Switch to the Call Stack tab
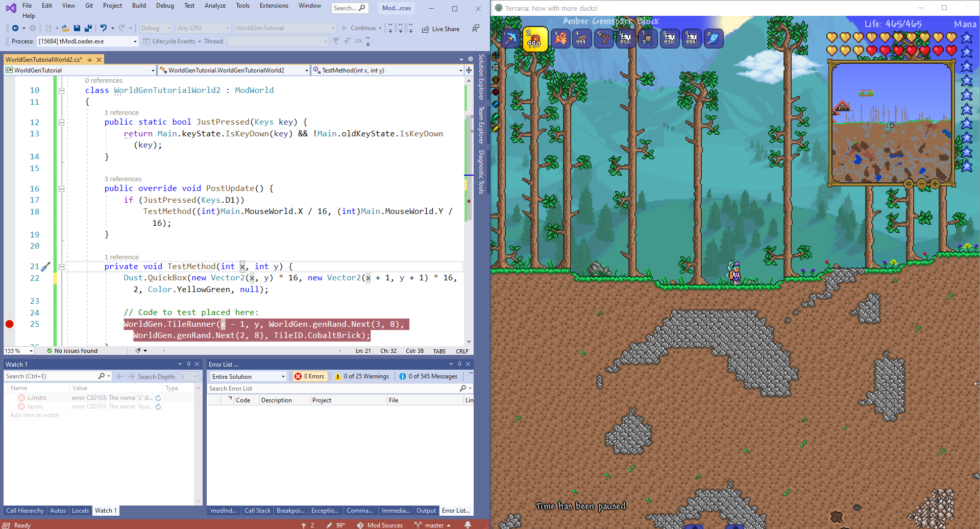This screenshot has height=529, width=980. coord(257,511)
